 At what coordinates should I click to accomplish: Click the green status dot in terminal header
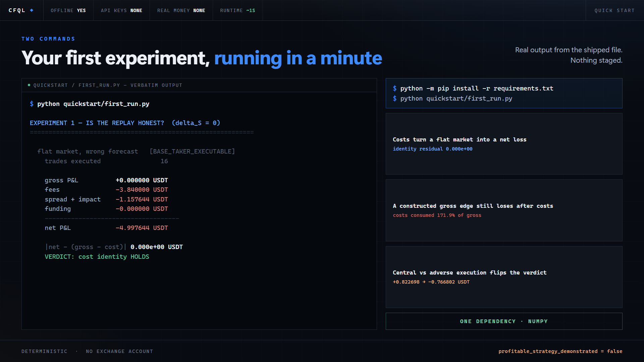pos(29,85)
